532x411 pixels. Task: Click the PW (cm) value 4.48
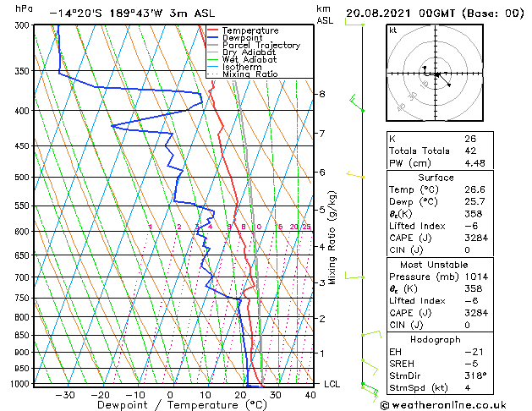click(474, 163)
